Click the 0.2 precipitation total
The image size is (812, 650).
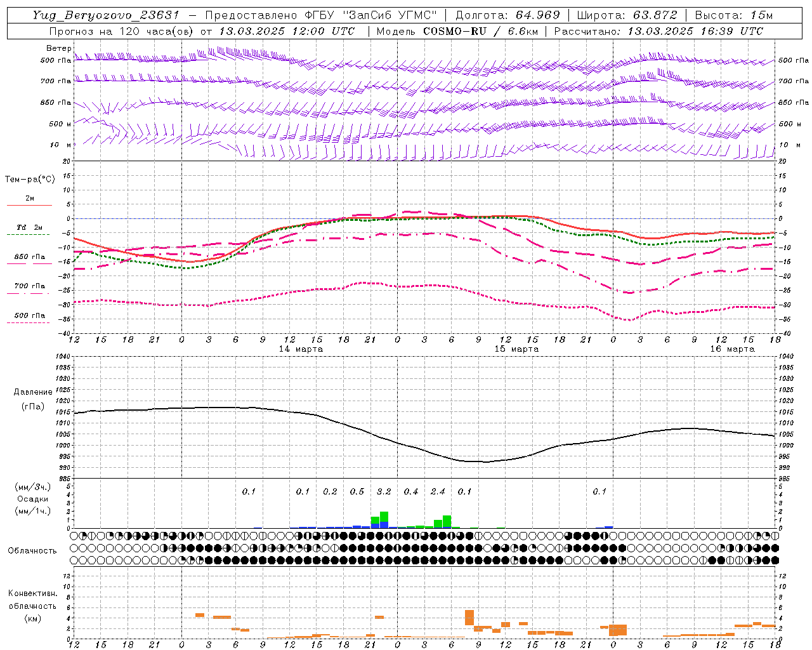click(x=330, y=491)
